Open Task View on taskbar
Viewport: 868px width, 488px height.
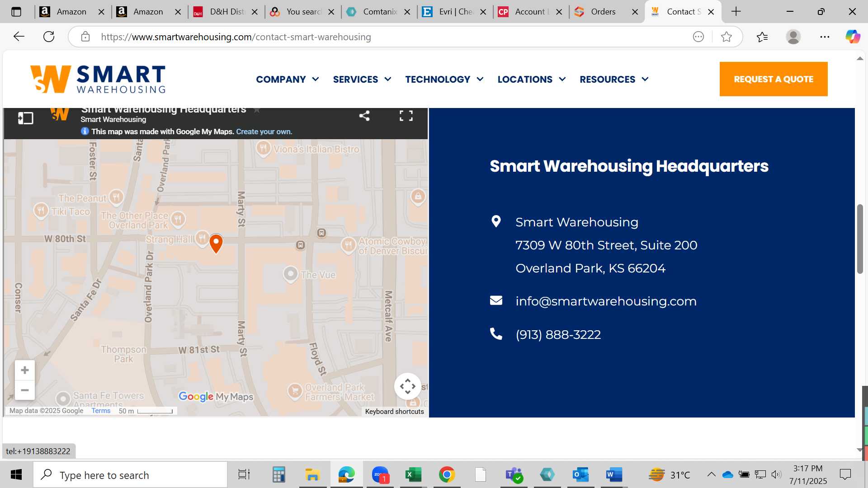244,474
